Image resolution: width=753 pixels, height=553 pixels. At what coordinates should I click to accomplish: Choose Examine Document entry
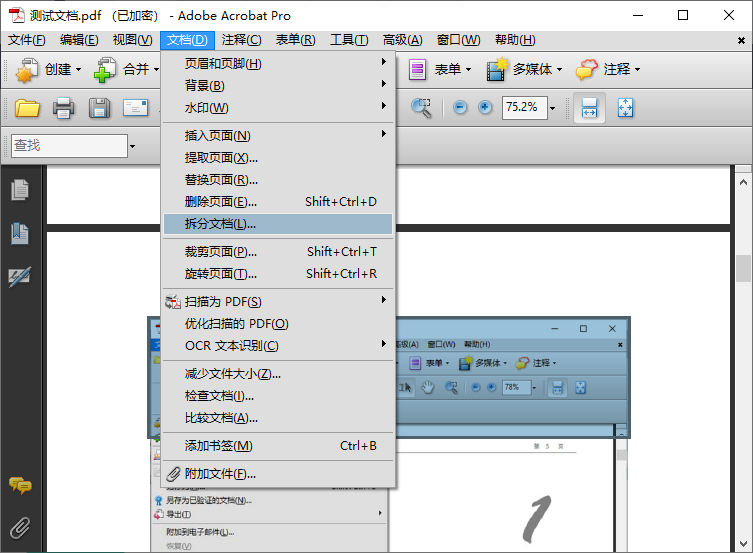coord(278,396)
